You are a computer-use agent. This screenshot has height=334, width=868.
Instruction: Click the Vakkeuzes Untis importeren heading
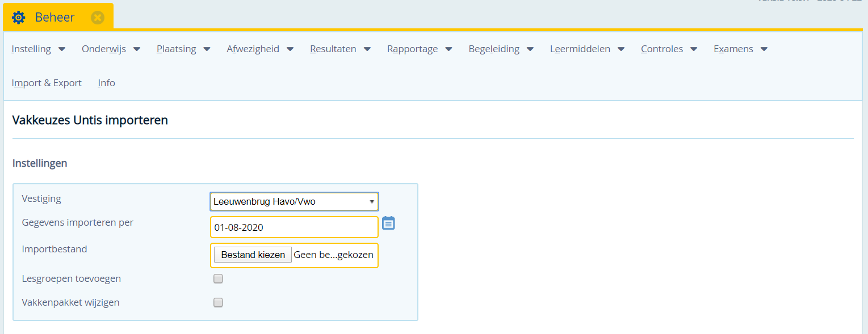(x=90, y=120)
